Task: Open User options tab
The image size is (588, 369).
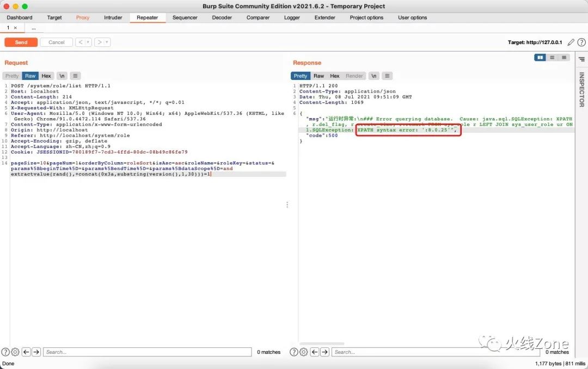Action: [413, 17]
